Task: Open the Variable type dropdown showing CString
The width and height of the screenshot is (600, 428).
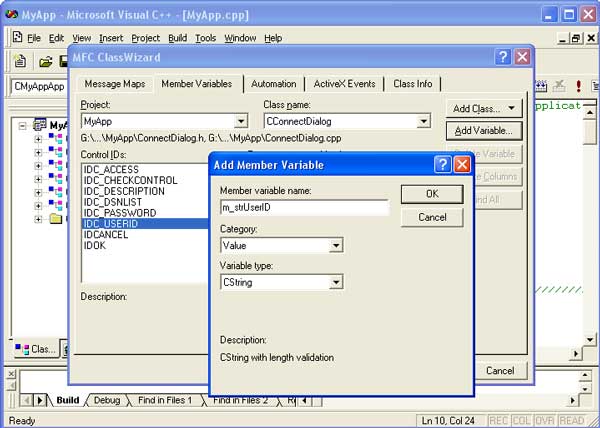Action: point(336,282)
